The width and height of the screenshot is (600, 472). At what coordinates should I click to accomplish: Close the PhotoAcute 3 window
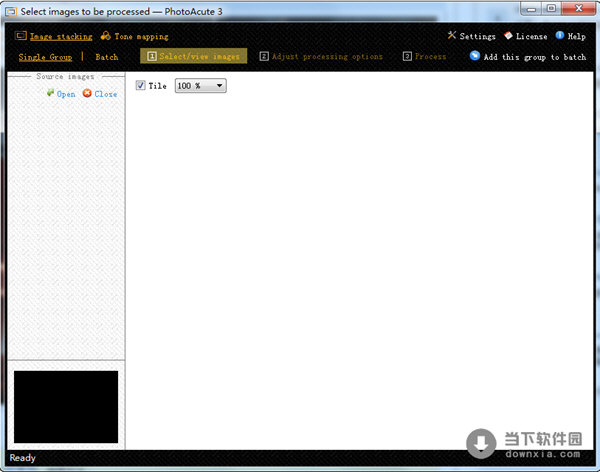(x=579, y=8)
